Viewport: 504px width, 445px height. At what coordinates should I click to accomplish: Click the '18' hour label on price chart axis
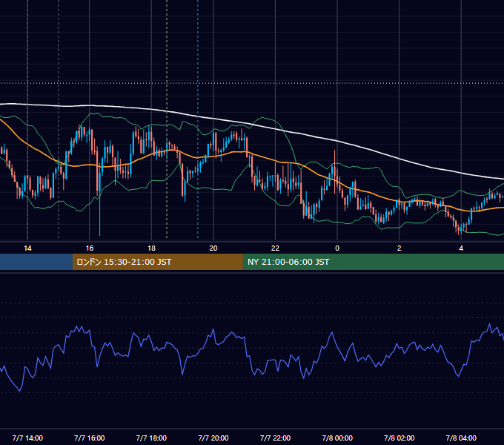pyautogui.click(x=151, y=248)
